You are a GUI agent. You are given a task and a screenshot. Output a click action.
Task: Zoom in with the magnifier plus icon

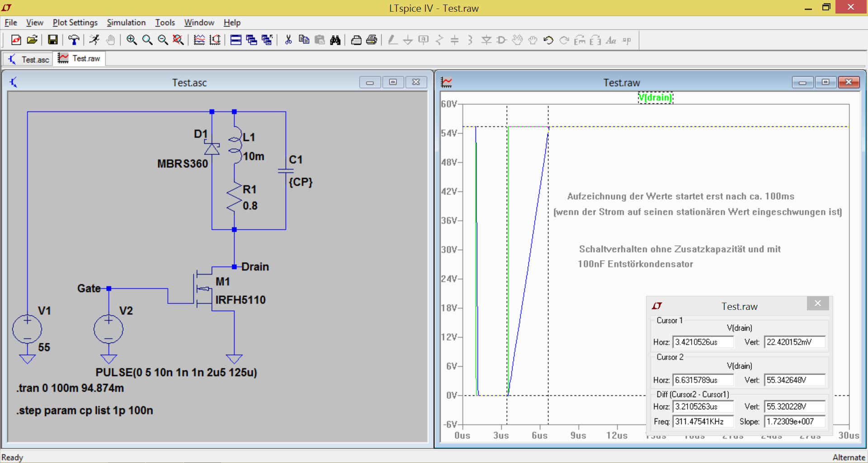tap(132, 40)
